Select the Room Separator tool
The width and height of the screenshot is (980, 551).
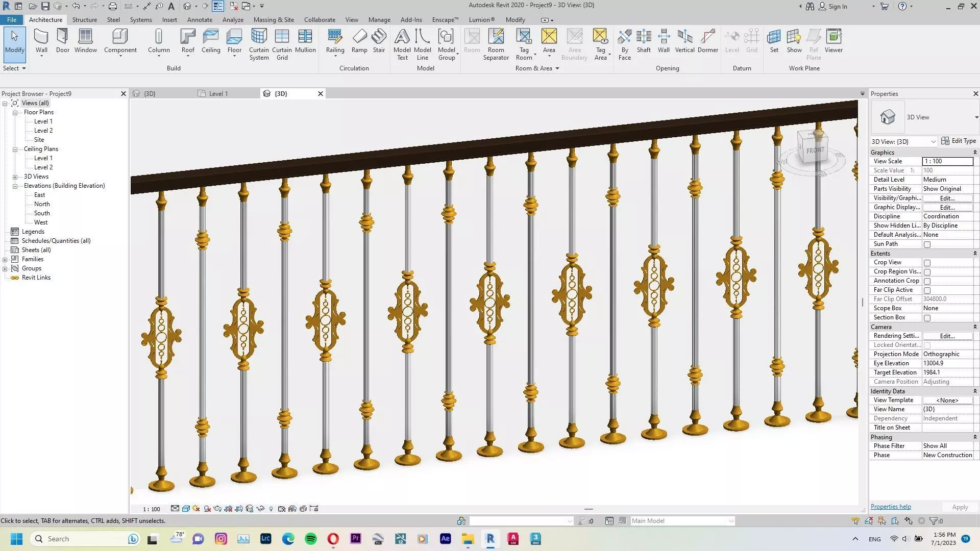(496, 44)
